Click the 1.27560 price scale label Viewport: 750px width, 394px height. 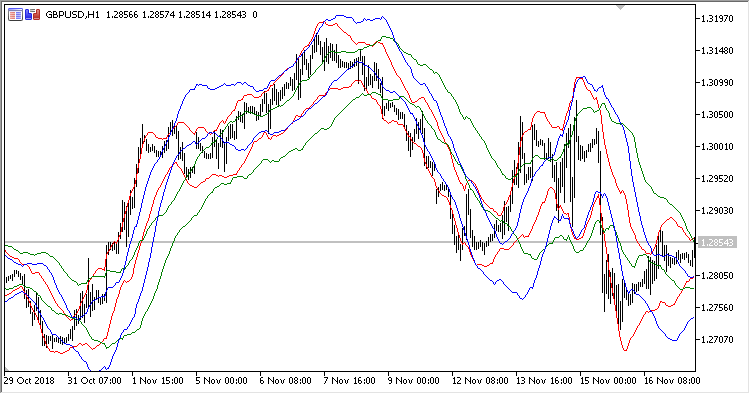pos(717,307)
